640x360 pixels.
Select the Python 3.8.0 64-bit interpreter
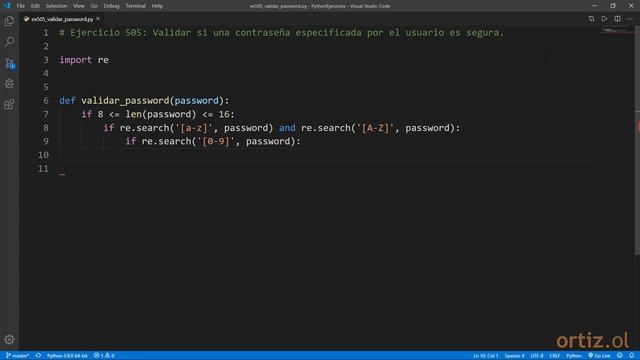67,356
